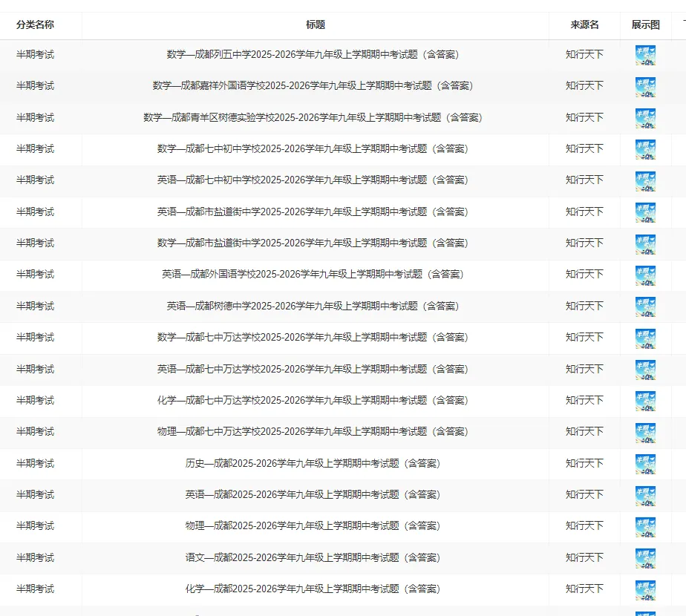Select title 英语—成都外国语学校 exam entry

coord(313,275)
